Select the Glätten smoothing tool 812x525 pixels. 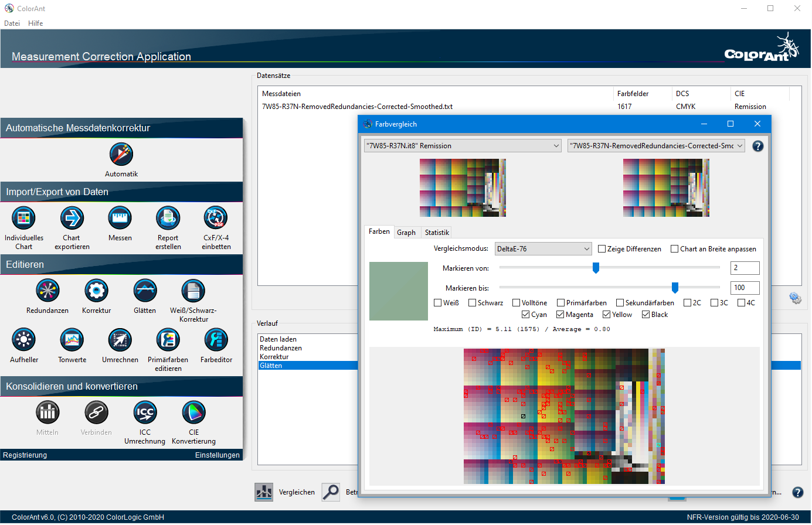145,291
